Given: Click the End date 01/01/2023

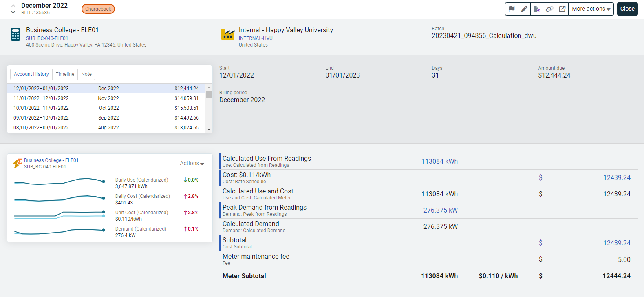Looking at the screenshot, I should point(342,75).
